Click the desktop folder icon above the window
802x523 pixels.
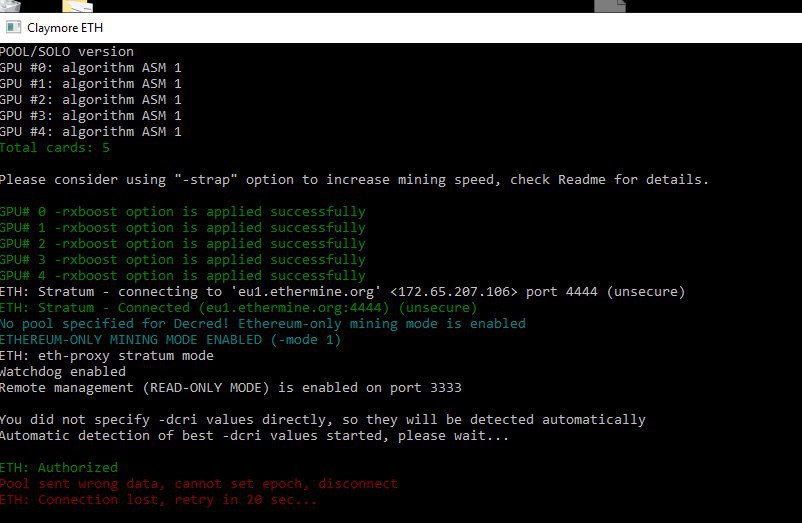point(78,6)
